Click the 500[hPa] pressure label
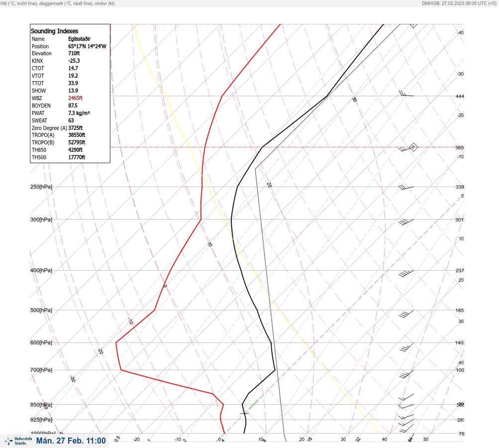 (x=41, y=310)
